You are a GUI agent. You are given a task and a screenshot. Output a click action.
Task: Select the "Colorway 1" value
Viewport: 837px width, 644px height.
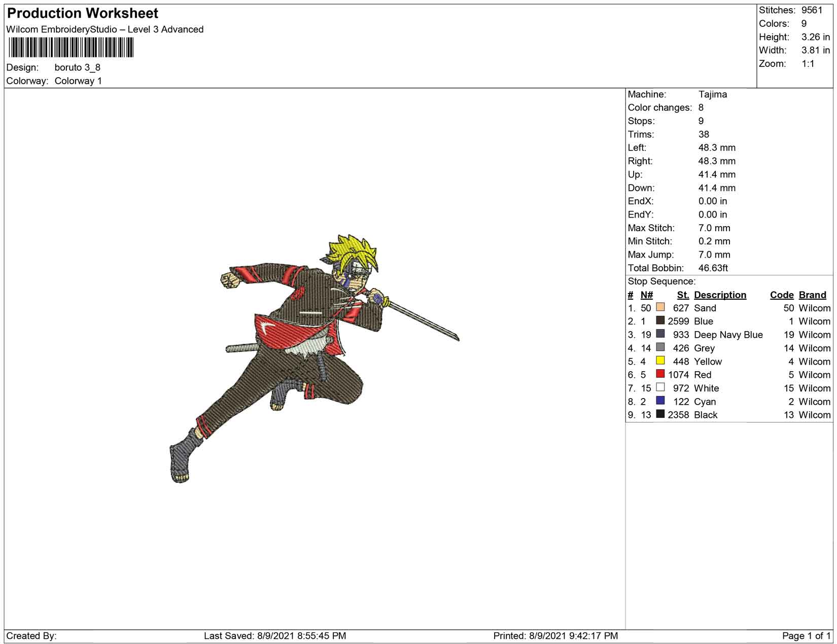78,81
